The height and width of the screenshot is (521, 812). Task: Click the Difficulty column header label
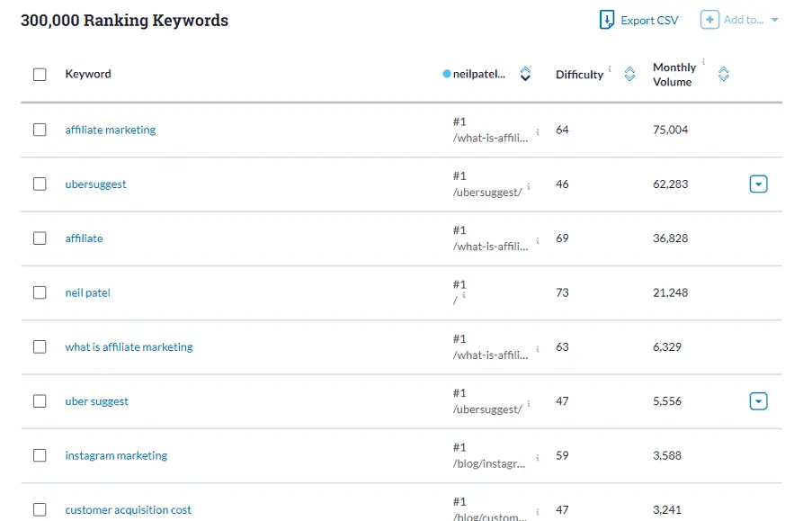tap(579, 75)
